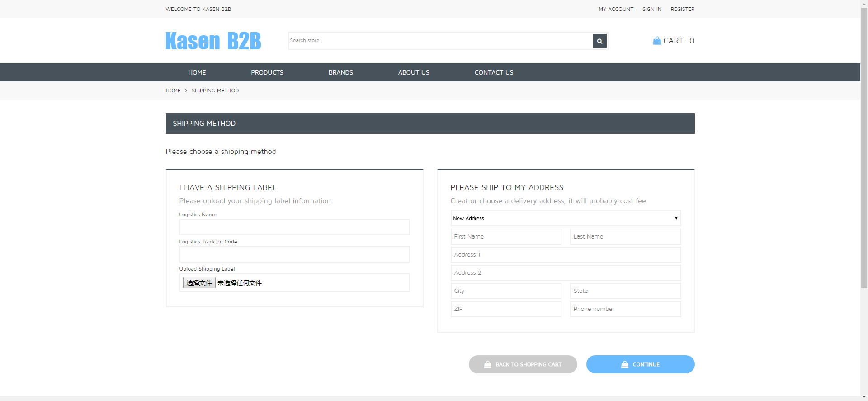Click the search magnifier icon button
This screenshot has width=868, height=401.
599,41
